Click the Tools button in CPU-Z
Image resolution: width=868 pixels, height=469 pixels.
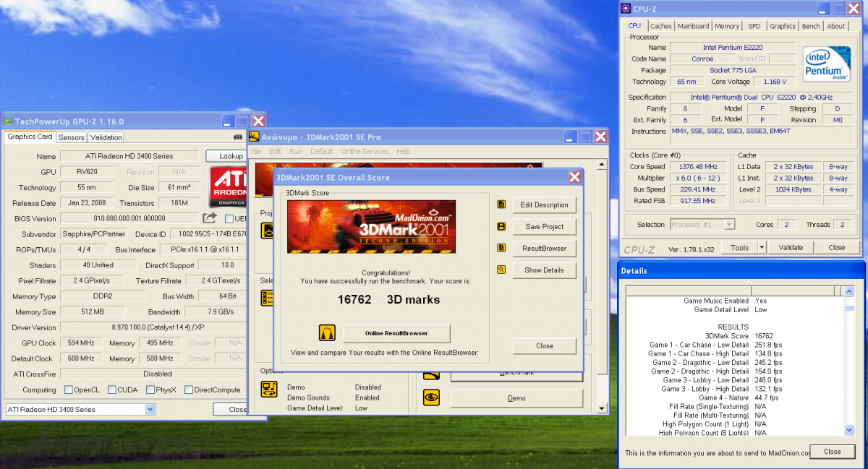pos(739,247)
